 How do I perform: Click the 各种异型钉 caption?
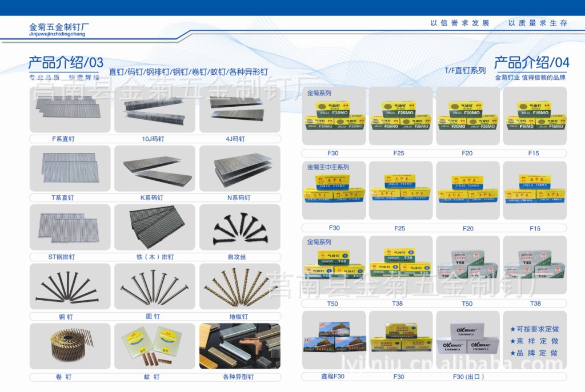click(238, 377)
